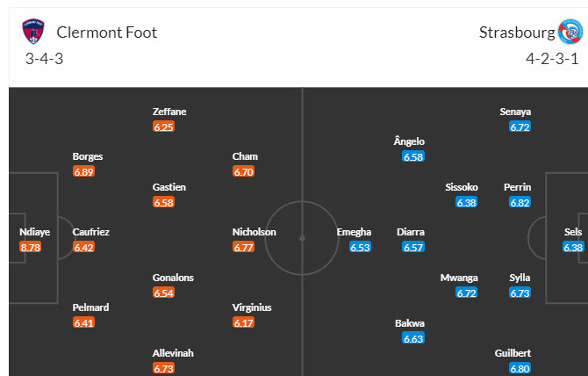This screenshot has height=376, width=588.
Task: Select Nicholson in Clermont's attack
Action: tap(255, 232)
